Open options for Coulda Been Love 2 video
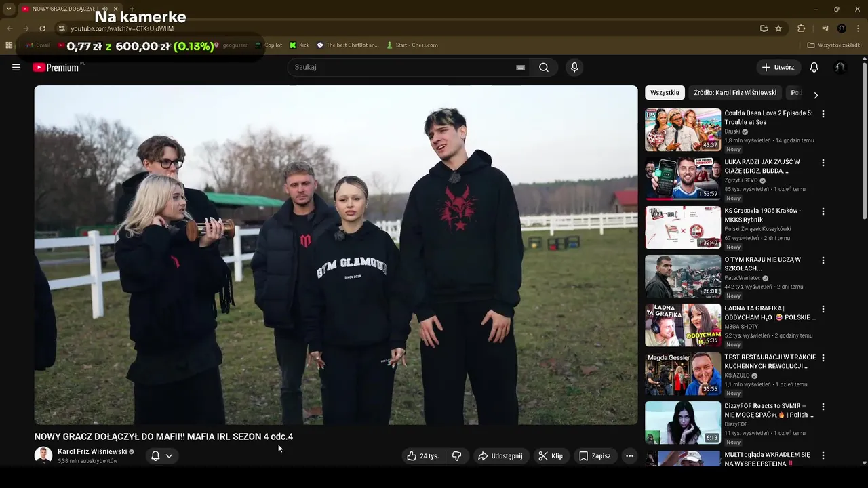Viewport: 868px width, 488px height. pos(823,114)
